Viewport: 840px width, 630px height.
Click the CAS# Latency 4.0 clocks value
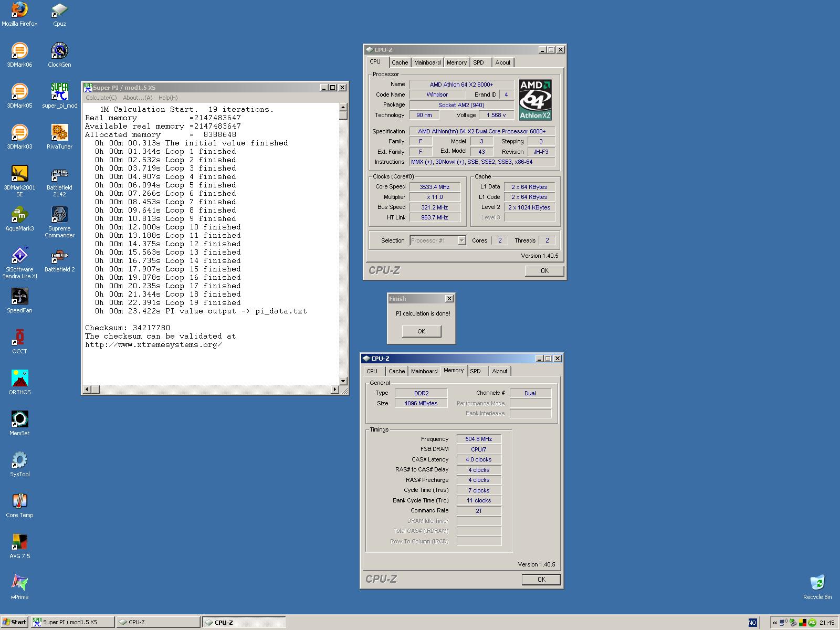click(479, 459)
